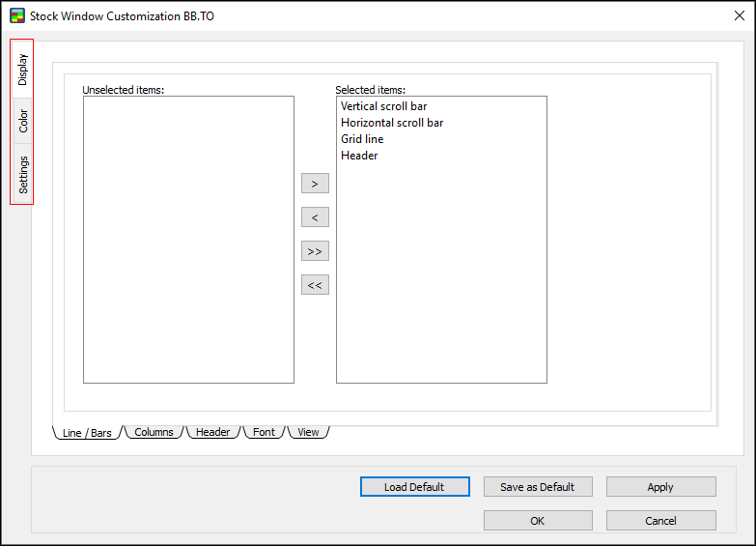Open the Settings vertical tab
This screenshot has height=546, width=756.
point(23,174)
